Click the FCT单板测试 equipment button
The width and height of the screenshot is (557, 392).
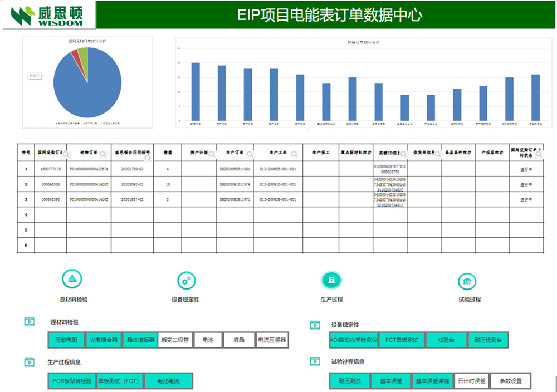[x=402, y=340]
